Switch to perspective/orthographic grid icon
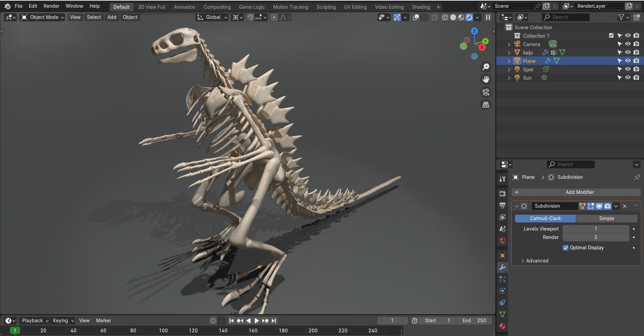Image resolution: width=644 pixels, height=336 pixels. [x=486, y=105]
